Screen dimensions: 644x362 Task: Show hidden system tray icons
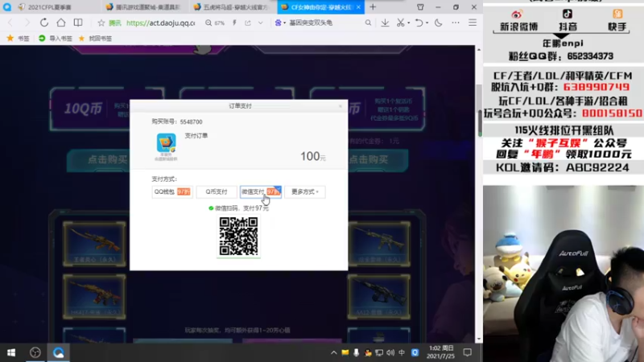click(x=333, y=352)
